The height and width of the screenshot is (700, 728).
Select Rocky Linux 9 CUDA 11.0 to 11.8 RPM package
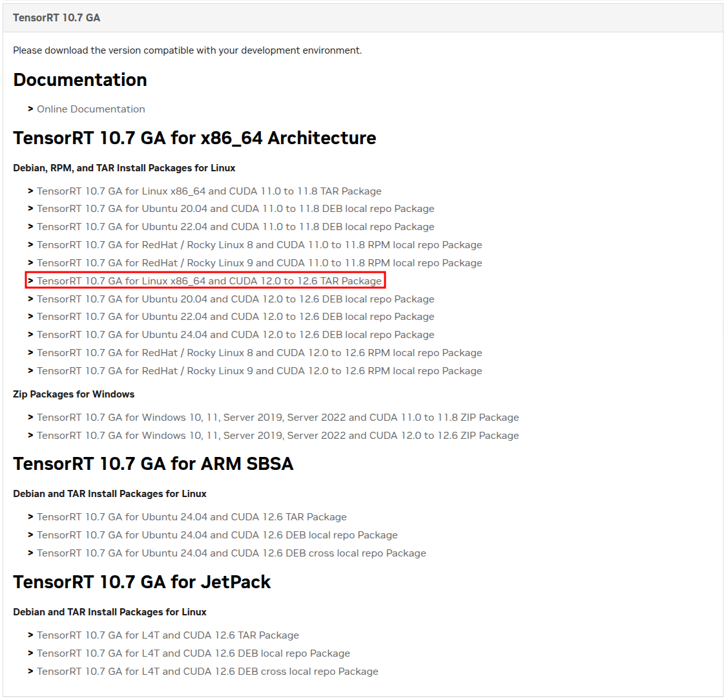click(x=260, y=263)
